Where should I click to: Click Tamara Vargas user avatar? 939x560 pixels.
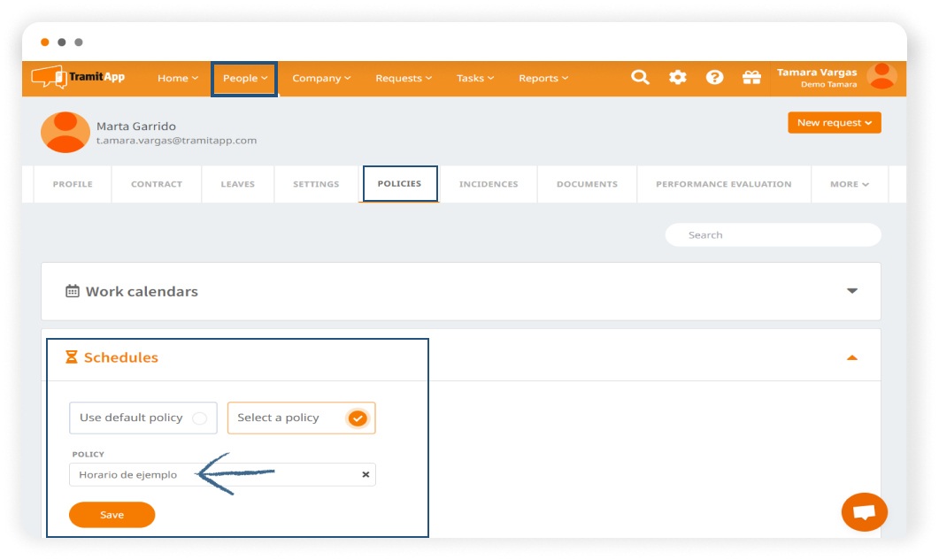coord(881,77)
